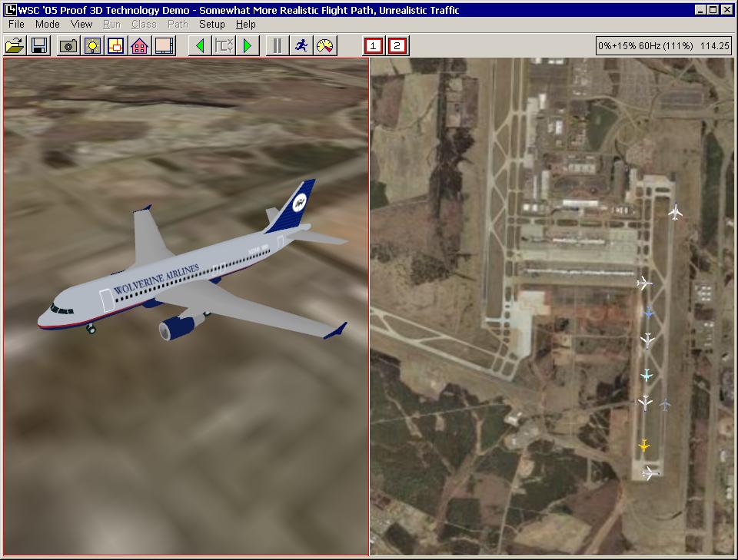Image resolution: width=738 pixels, height=560 pixels.
Task: Click the green right-pointing play arrow
Action: click(x=248, y=46)
